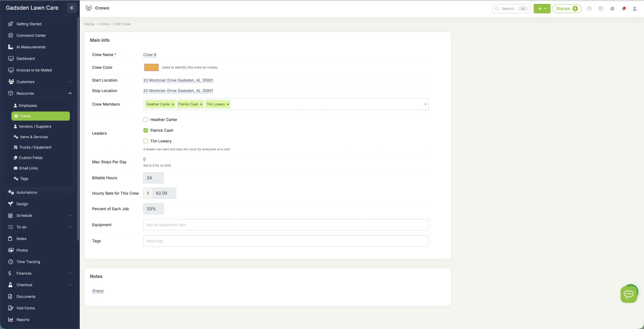The height and width of the screenshot is (329, 644).
Task: Check Heather Carter as leader
Action: pos(146,120)
